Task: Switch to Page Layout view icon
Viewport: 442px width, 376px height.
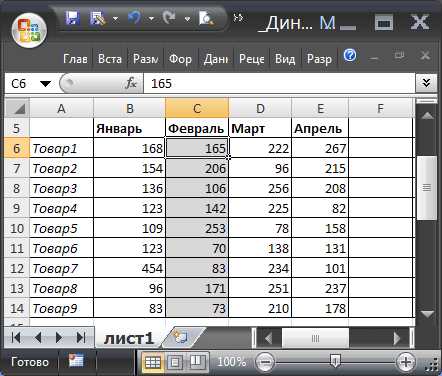Action: pos(175,362)
